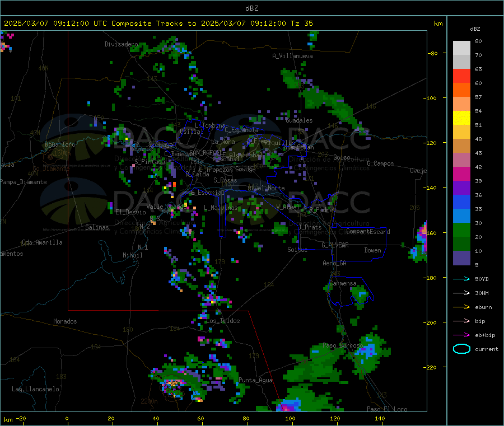The image size is (504, 426).
Task: Click the R_Padre map label
Action: (x=321, y=210)
